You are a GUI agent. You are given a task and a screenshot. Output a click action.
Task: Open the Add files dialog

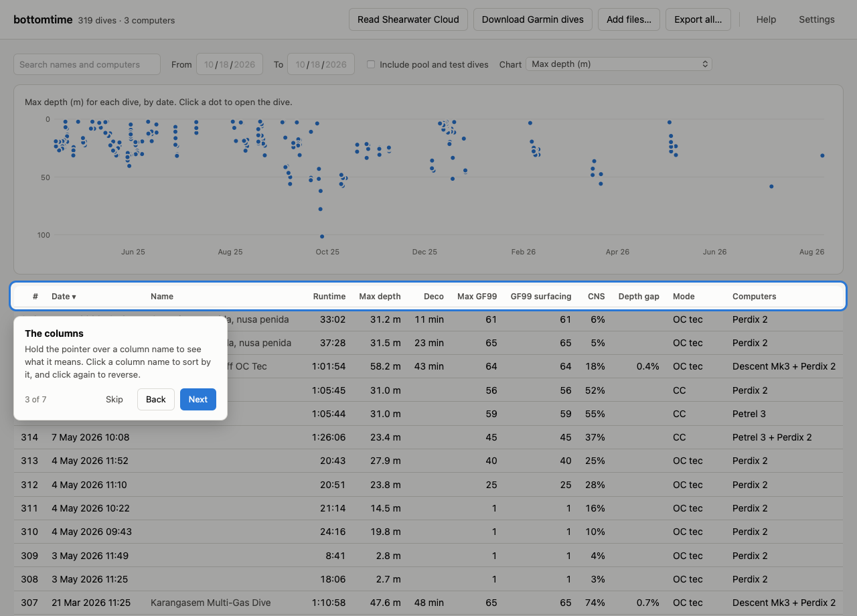click(629, 19)
